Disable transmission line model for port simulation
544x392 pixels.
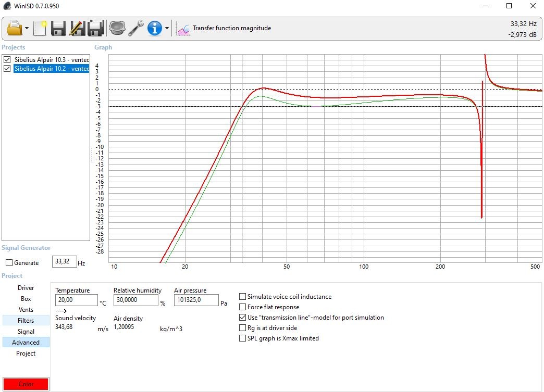point(242,318)
